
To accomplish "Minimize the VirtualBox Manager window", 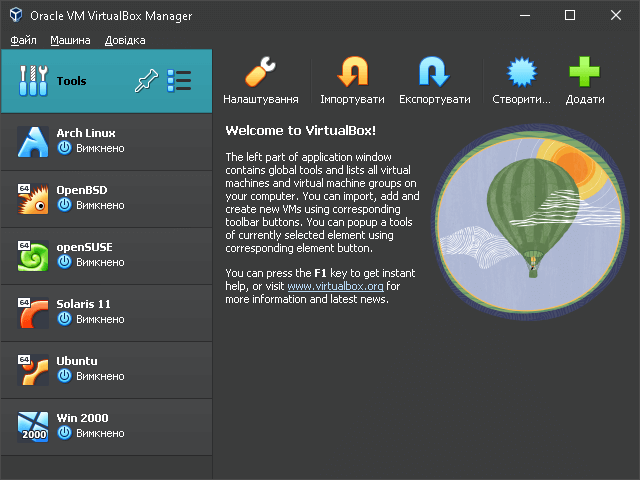I will pyautogui.click(x=525, y=15).
